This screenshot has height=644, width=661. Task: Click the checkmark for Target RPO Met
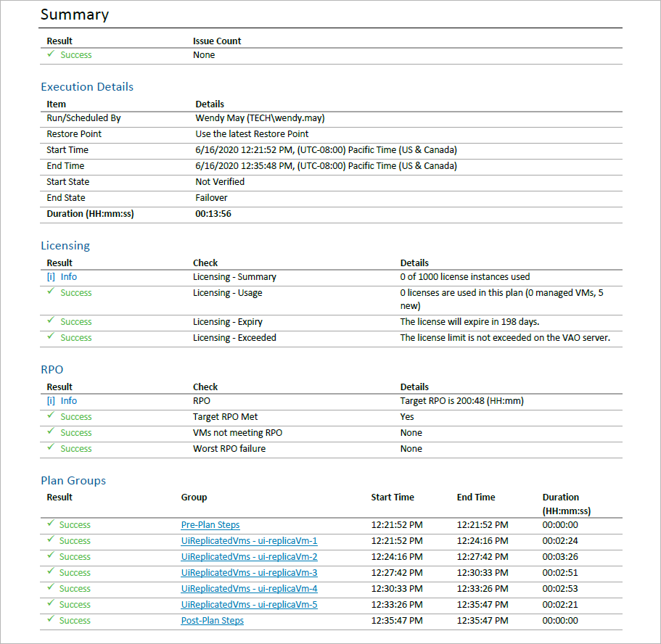coord(51,415)
